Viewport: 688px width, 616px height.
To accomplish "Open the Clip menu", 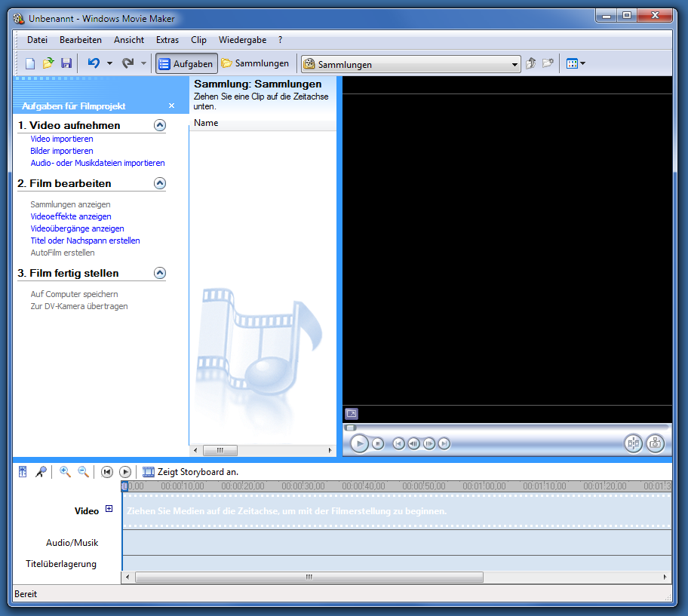I will pyautogui.click(x=198, y=40).
